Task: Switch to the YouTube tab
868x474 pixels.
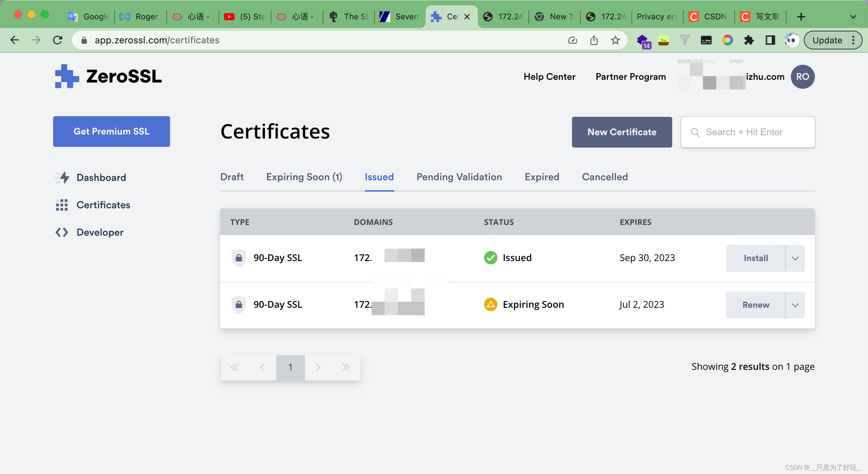Action: click(244, 16)
